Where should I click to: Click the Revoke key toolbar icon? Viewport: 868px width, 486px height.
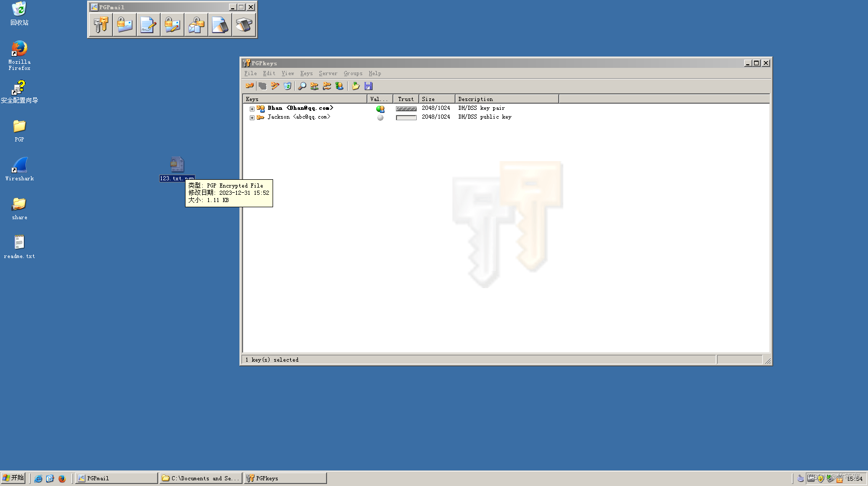pyautogui.click(x=263, y=86)
